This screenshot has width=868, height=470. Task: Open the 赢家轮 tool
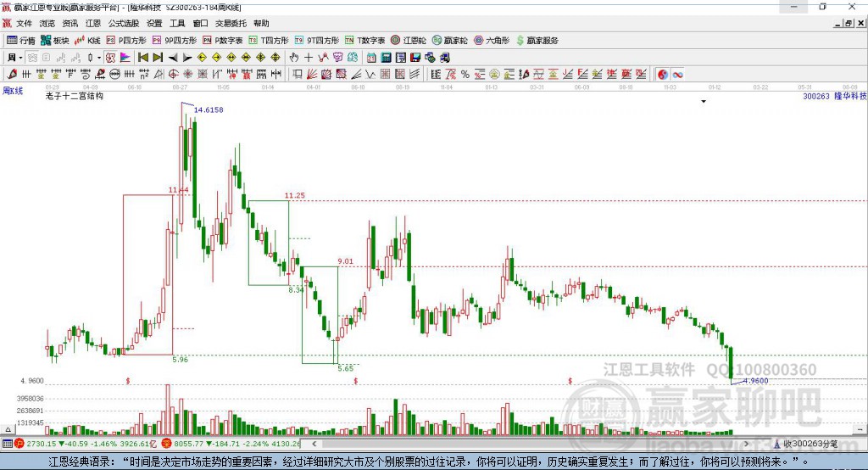point(449,41)
